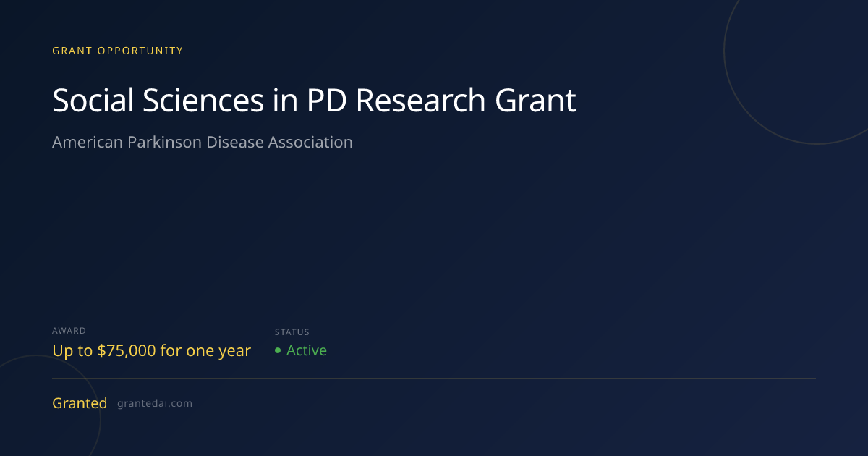Select the Social Sciences in PD Research Grant title
The width and height of the screenshot is (868, 456).
click(x=314, y=101)
